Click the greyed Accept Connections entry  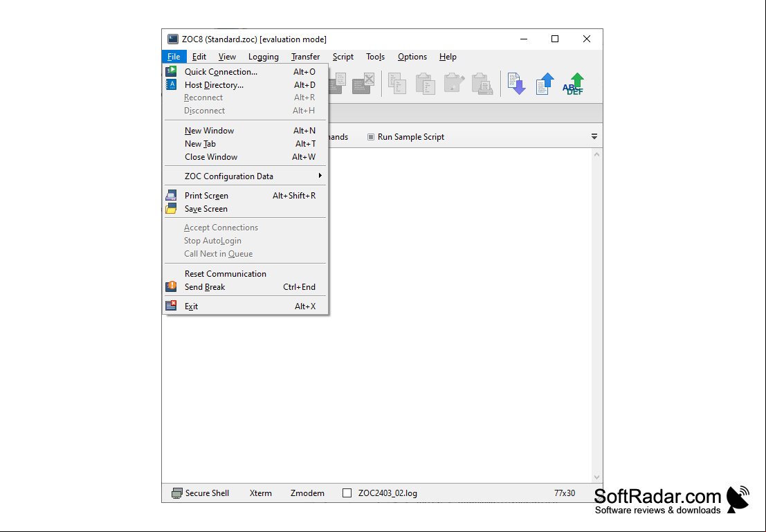click(x=245, y=227)
